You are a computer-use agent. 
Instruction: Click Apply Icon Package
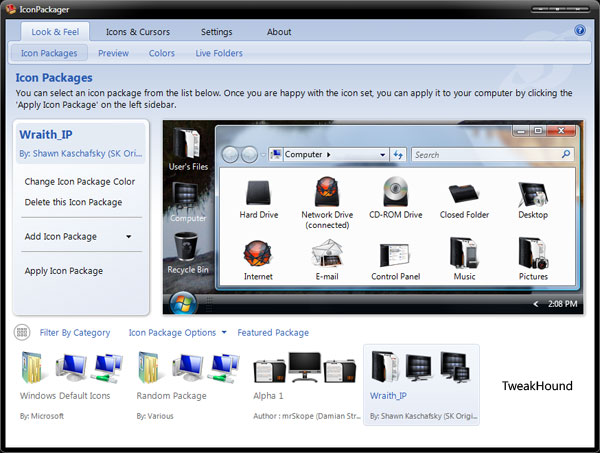(64, 271)
